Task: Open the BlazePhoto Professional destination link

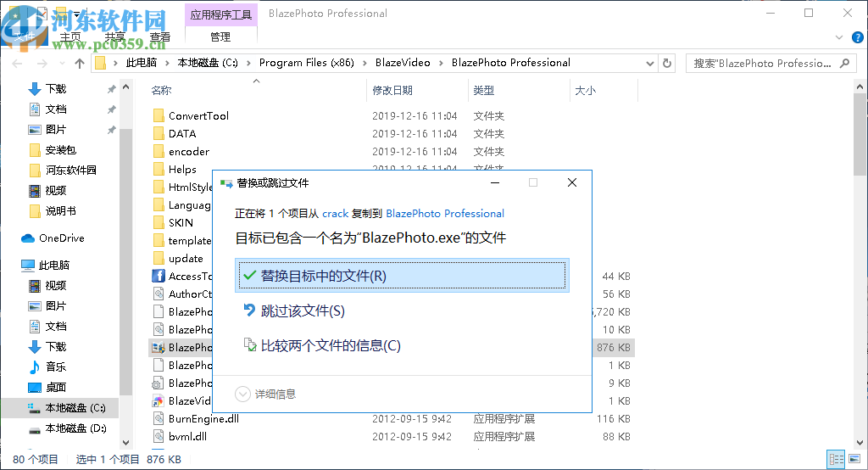Action: click(x=445, y=214)
